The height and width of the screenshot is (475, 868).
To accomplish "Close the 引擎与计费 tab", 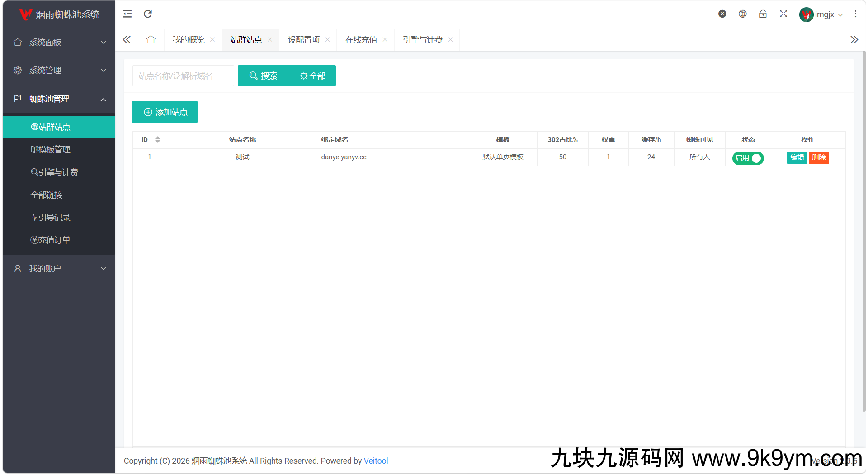I will (x=450, y=40).
